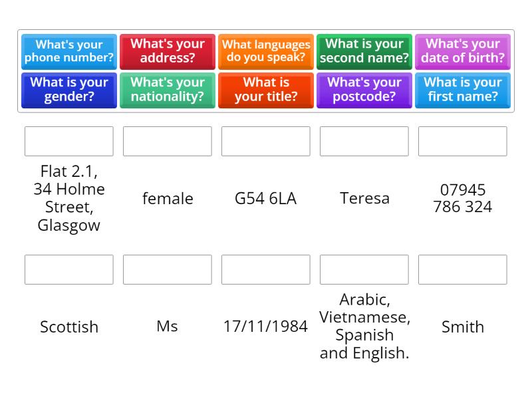This screenshot has height=399, width=532.
Task: Select the "What's your date of birth?" tile
Action: click(463, 52)
